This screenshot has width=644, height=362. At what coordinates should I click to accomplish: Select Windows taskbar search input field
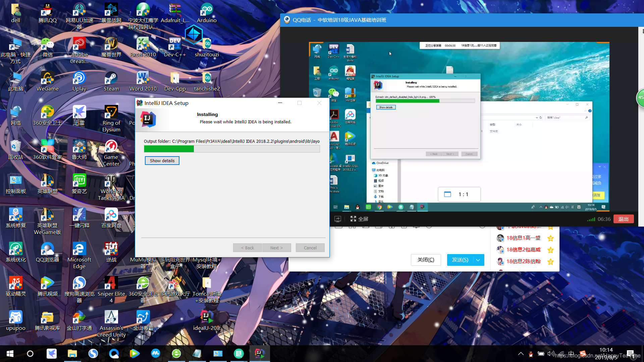[30, 353]
